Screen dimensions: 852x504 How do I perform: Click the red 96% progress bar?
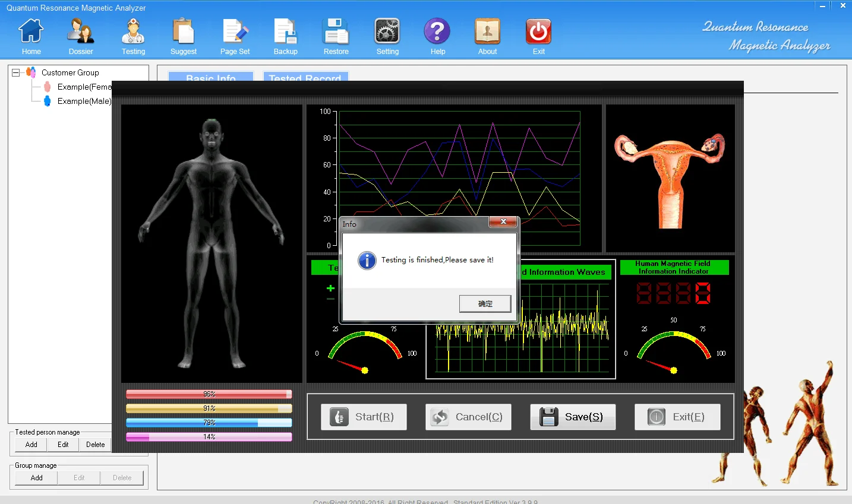pyautogui.click(x=209, y=394)
